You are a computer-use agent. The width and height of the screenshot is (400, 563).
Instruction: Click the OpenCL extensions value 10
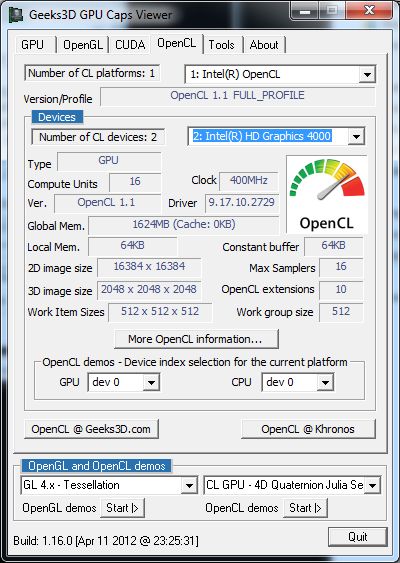(341, 290)
